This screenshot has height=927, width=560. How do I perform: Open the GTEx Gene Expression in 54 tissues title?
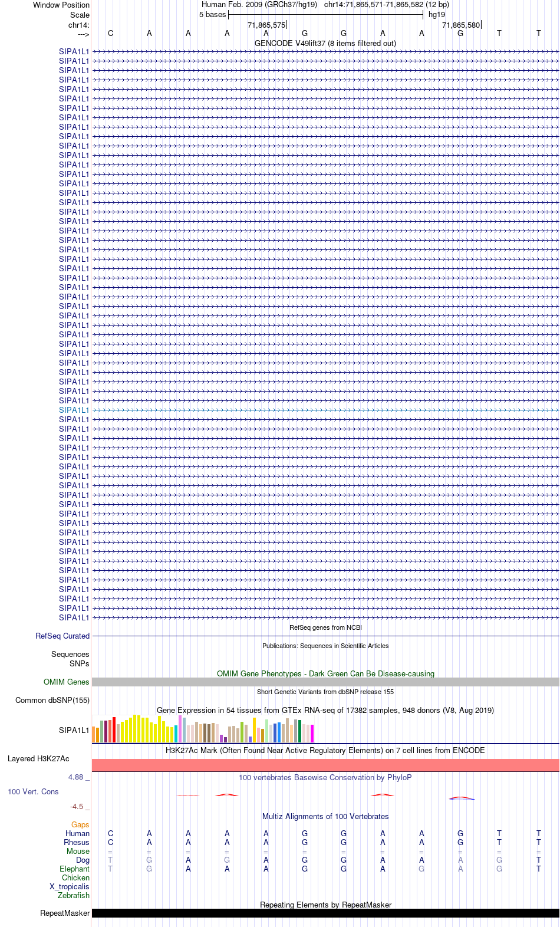tap(325, 710)
